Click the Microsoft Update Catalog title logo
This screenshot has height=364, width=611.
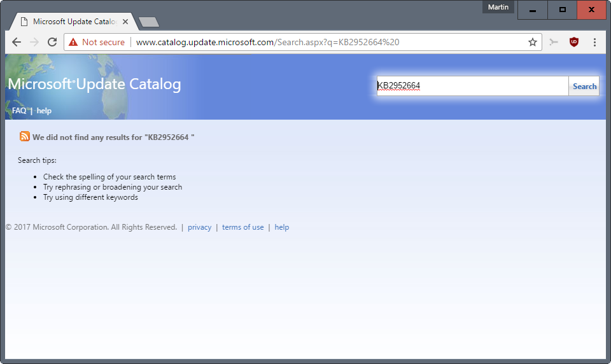click(94, 84)
